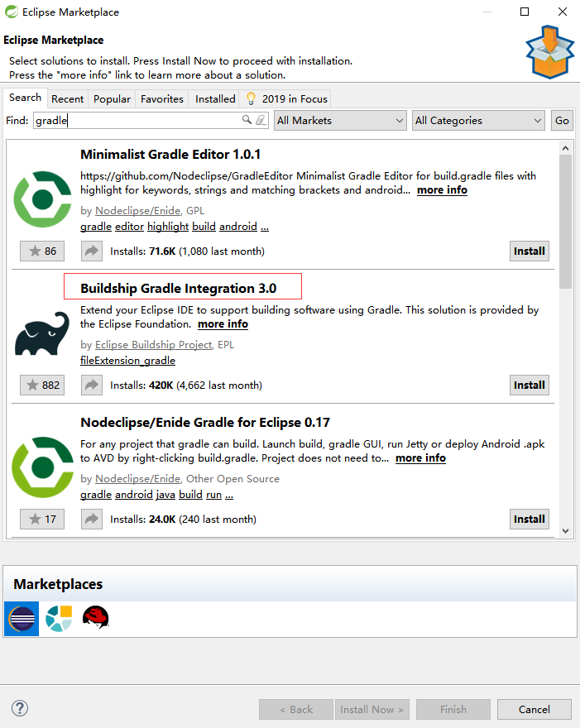Click the Eclipse Marketplace title bar icon
The image size is (580, 728).
point(11,12)
